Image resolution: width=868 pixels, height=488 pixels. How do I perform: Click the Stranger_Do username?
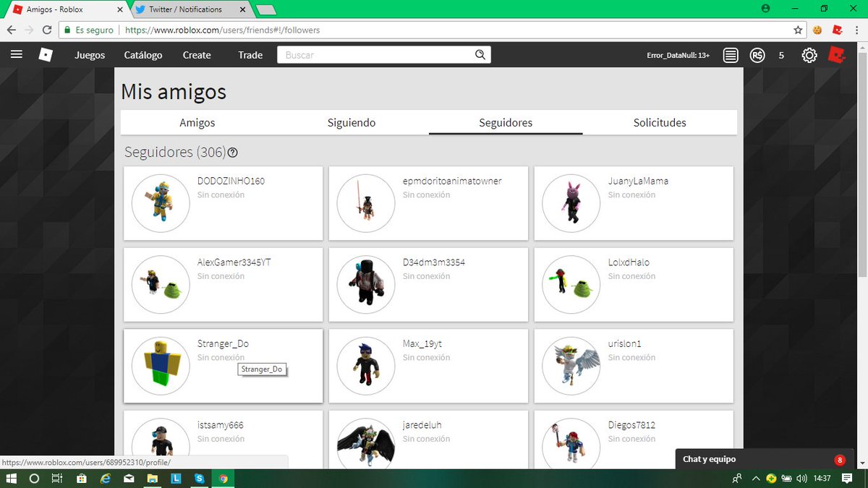coord(223,343)
